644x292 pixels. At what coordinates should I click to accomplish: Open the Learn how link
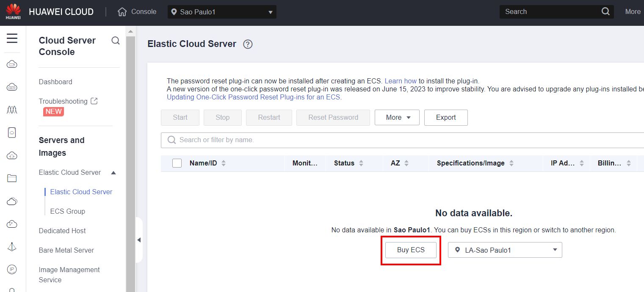[x=401, y=81]
